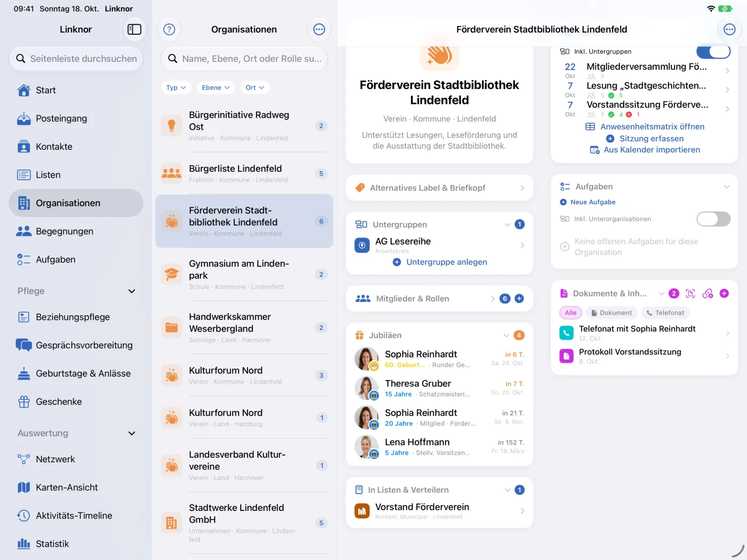This screenshot has height=560, width=747.
Task: Open Aktivitäts-Timeline in the sidebar
Action: click(76, 516)
